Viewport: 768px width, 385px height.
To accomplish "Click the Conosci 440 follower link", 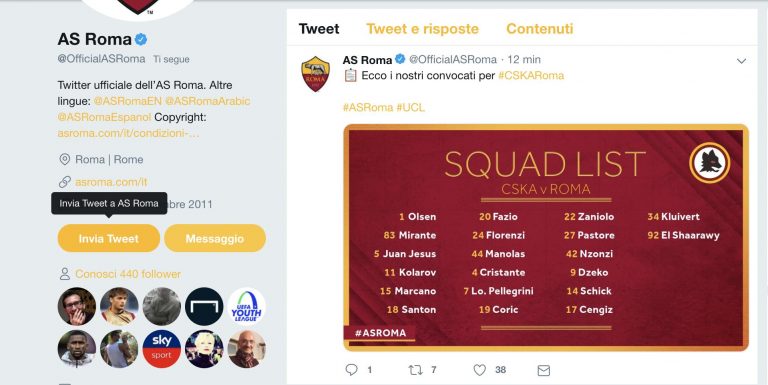I will (128, 274).
